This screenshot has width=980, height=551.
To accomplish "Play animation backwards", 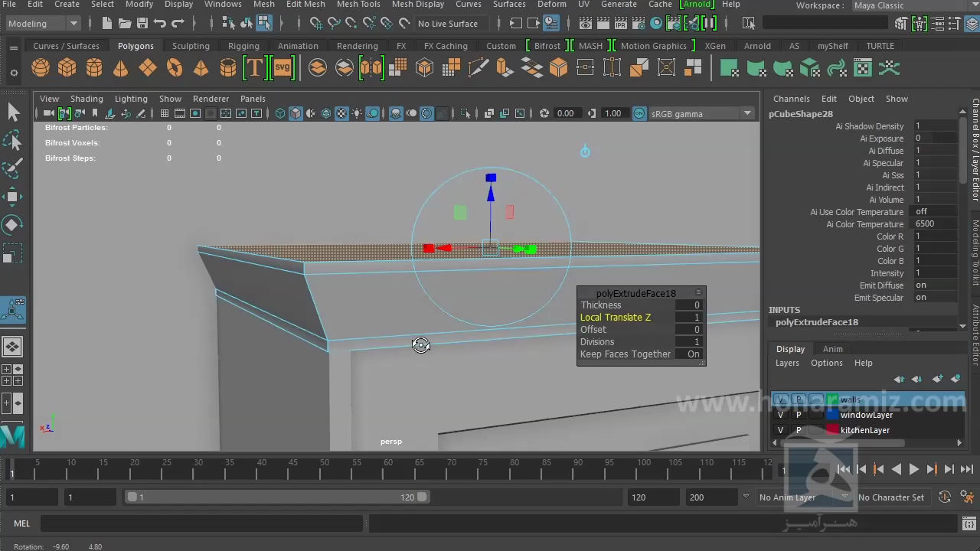I will click(x=896, y=469).
